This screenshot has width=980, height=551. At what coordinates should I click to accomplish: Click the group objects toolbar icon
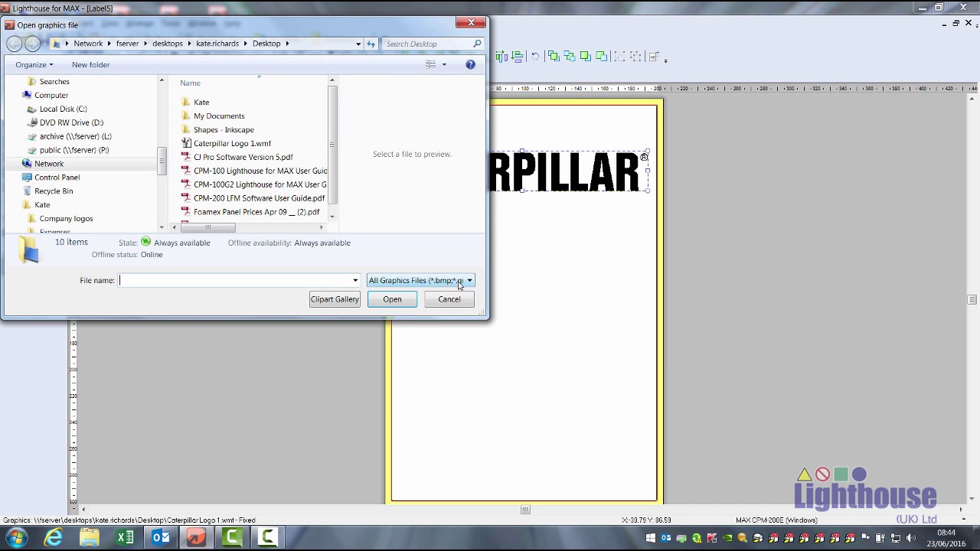619,57
